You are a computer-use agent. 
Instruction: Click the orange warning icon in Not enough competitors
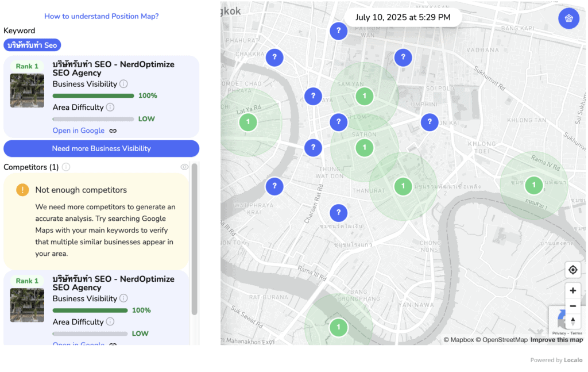(22, 190)
